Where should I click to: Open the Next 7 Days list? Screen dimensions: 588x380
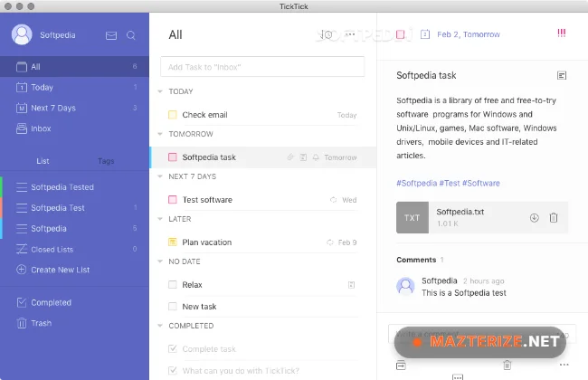[74, 108]
